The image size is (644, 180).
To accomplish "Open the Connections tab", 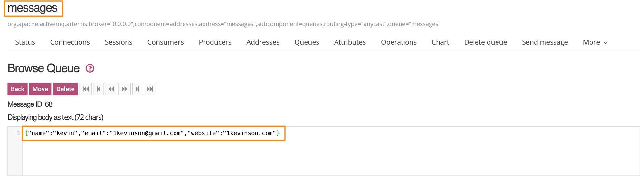I will coord(70,42).
